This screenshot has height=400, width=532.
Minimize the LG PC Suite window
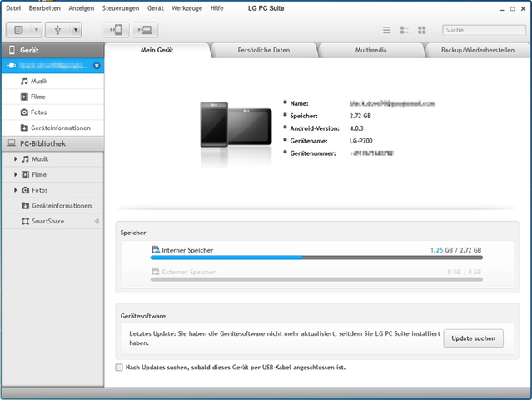(x=502, y=9)
